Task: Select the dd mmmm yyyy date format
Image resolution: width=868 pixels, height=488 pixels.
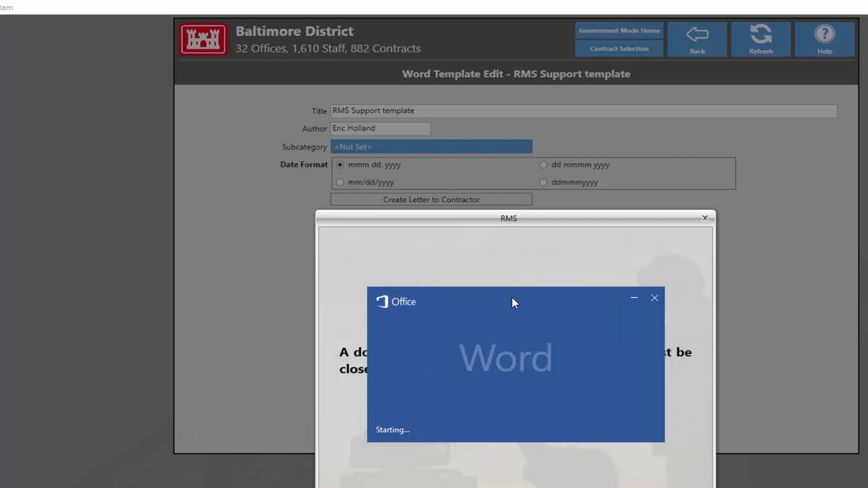Action: 543,165
